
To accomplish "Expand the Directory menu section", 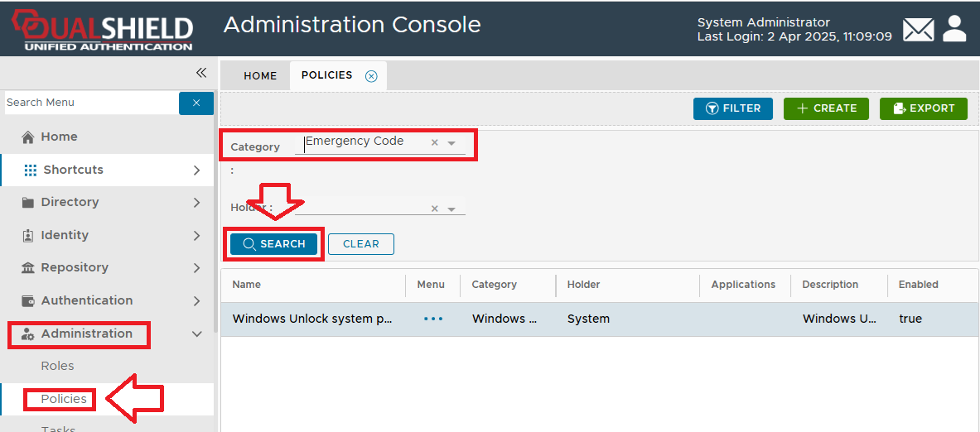I will tap(196, 202).
